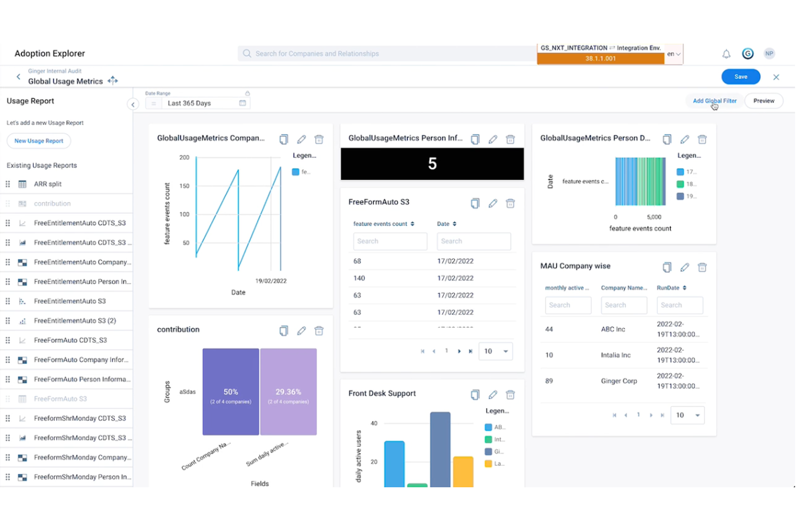Screen dimensions: 798x532
Task: Toggle sort on the Date column
Action: [455, 223]
